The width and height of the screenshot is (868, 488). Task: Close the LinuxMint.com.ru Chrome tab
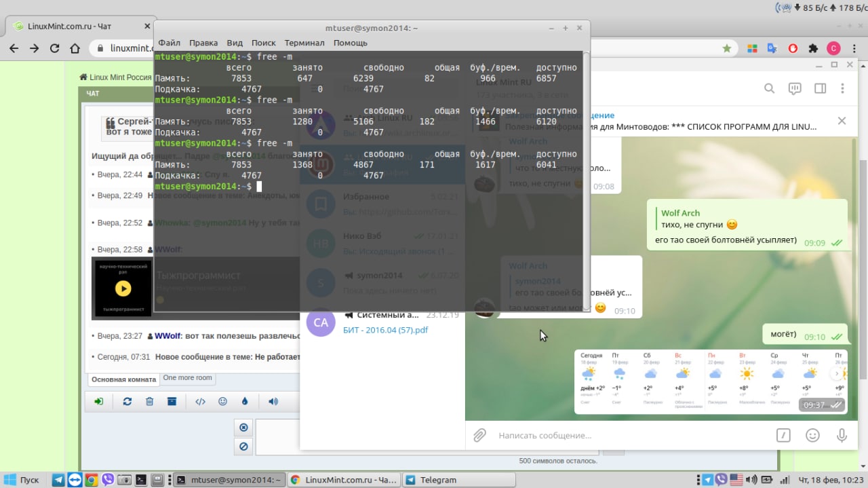coord(147,26)
